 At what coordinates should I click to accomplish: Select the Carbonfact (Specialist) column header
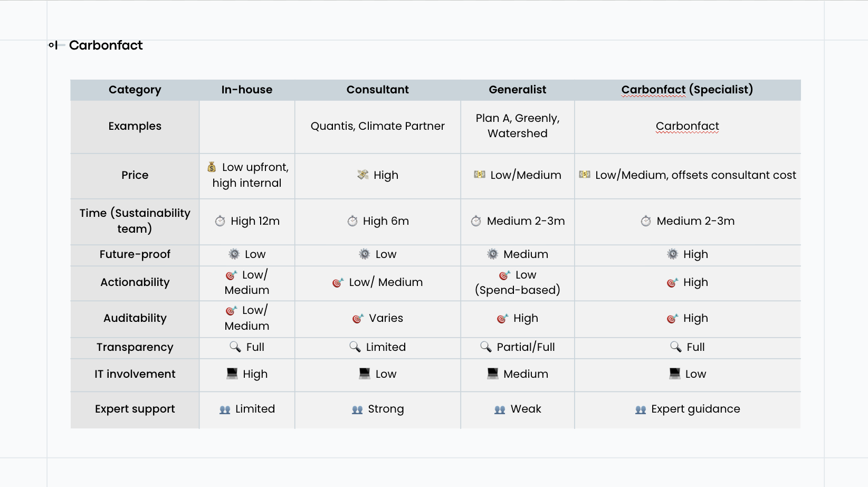pos(686,90)
